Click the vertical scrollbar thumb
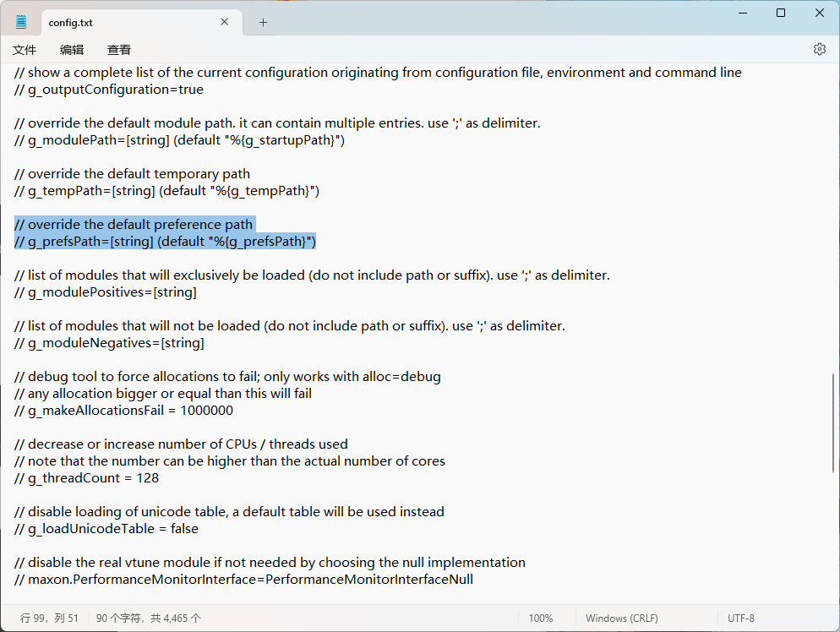Image resolution: width=840 pixels, height=632 pixels. pos(833,423)
